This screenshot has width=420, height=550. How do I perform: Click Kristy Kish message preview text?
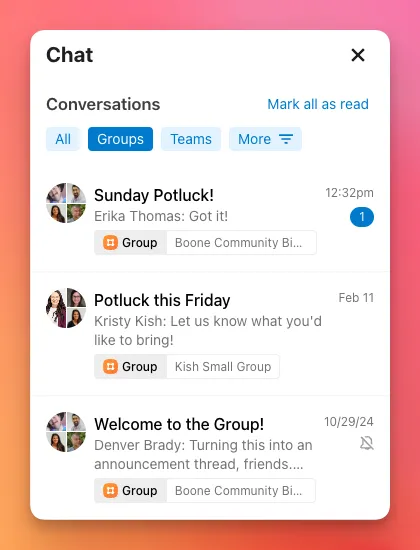coord(208,330)
